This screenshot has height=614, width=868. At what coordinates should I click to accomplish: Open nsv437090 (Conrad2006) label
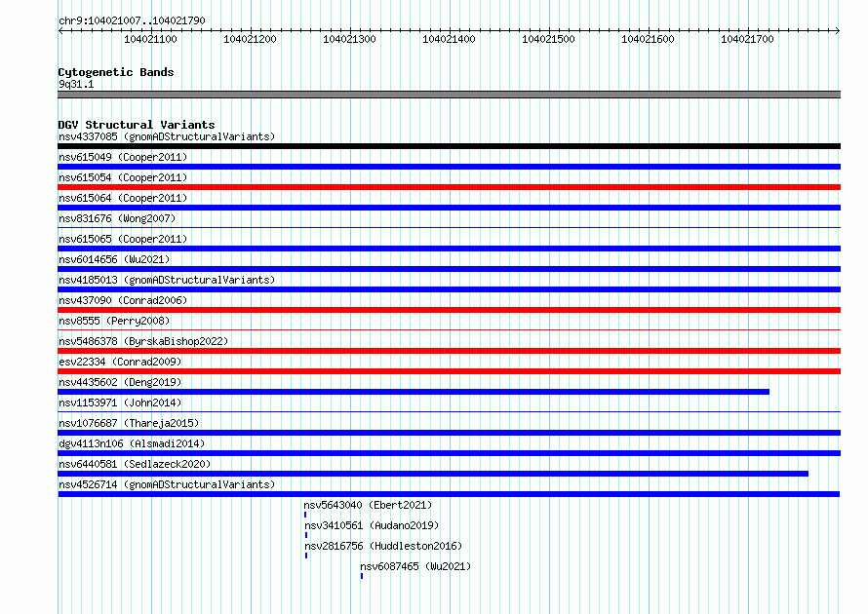123,300
